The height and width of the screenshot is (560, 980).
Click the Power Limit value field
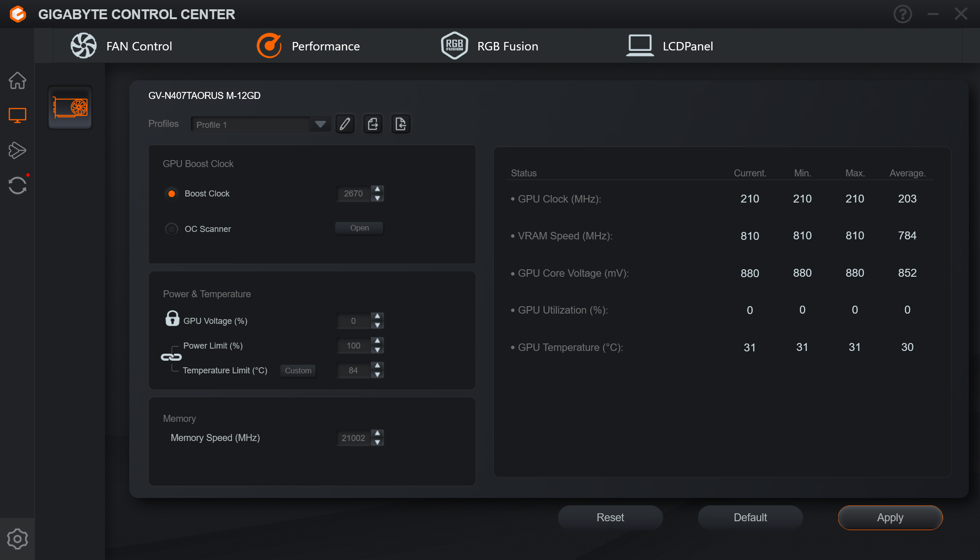coord(353,346)
